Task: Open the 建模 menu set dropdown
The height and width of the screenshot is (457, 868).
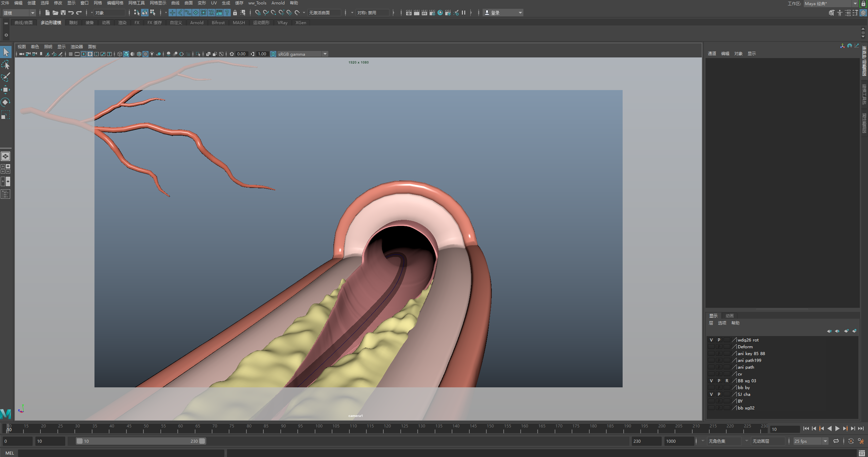Action: click(19, 13)
